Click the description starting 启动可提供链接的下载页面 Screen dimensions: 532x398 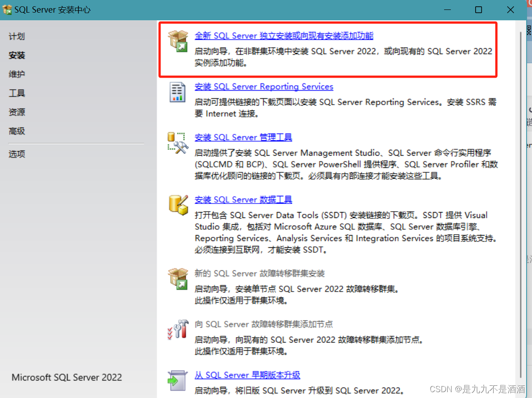pos(346,108)
